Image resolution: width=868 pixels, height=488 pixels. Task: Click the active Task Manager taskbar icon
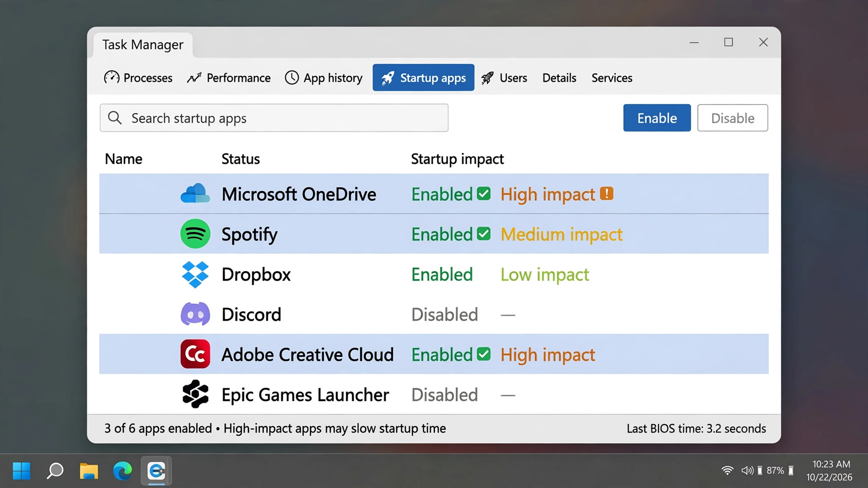coord(156,471)
